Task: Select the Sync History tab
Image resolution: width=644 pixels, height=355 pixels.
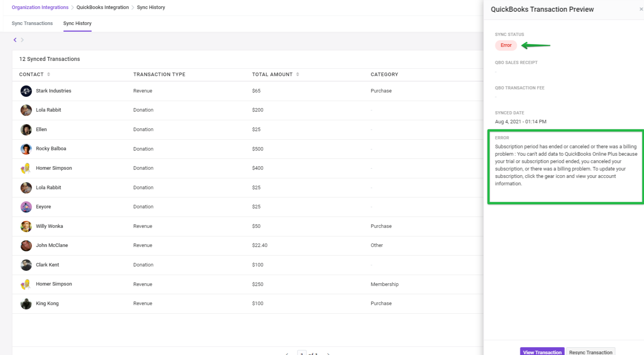Action: [77, 23]
